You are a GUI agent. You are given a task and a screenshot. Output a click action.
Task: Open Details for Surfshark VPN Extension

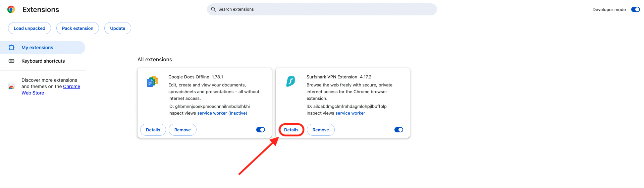pyautogui.click(x=291, y=130)
